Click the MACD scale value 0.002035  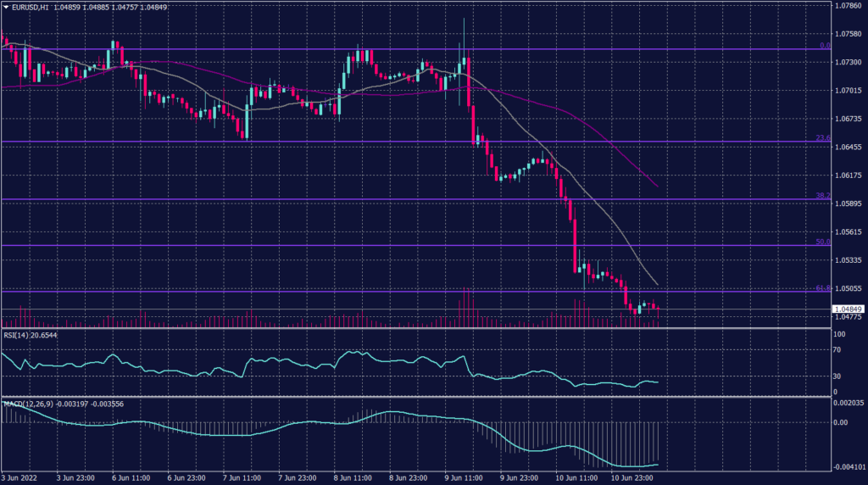(849, 404)
